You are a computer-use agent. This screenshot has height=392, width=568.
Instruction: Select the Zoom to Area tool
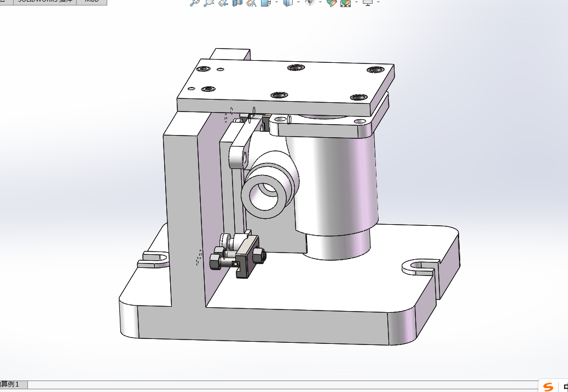pyautogui.click(x=208, y=3)
